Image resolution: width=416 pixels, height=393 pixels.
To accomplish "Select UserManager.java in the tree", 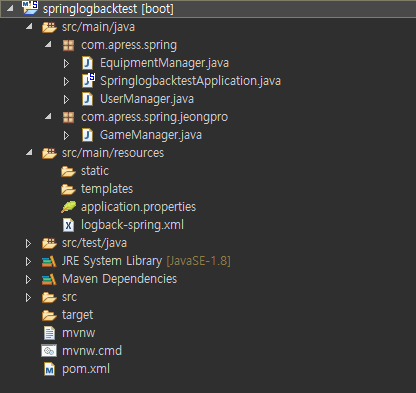I will [147, 99].
